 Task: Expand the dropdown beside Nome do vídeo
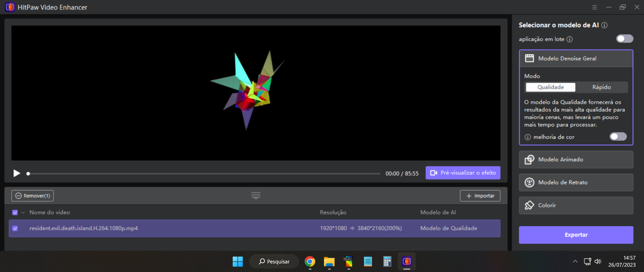point(23,213)
